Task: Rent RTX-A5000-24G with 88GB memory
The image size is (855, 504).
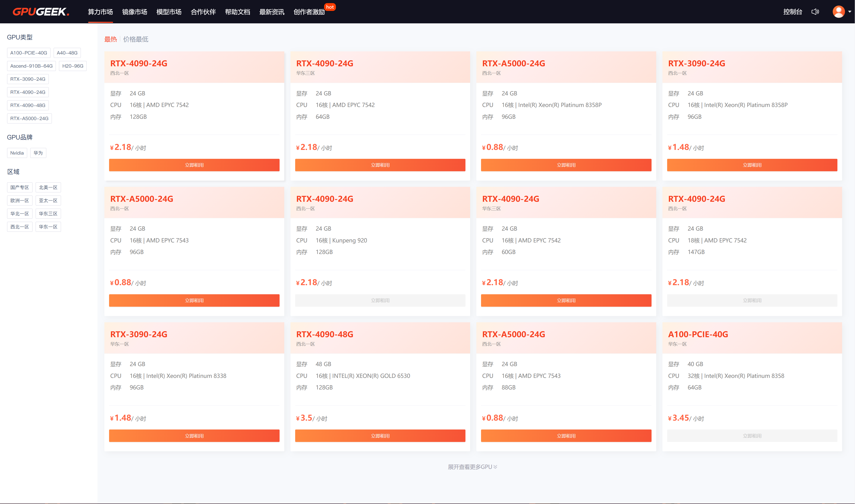Action: (x=566, y=436)
